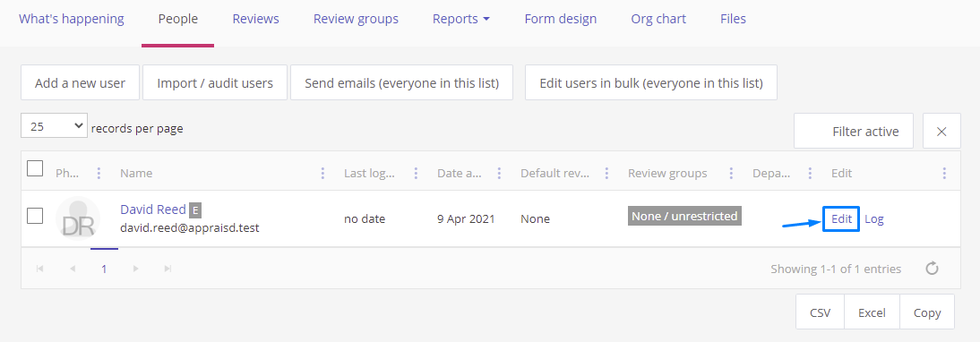Refresh the user list
980x342 pixels.
click(932, 269)
